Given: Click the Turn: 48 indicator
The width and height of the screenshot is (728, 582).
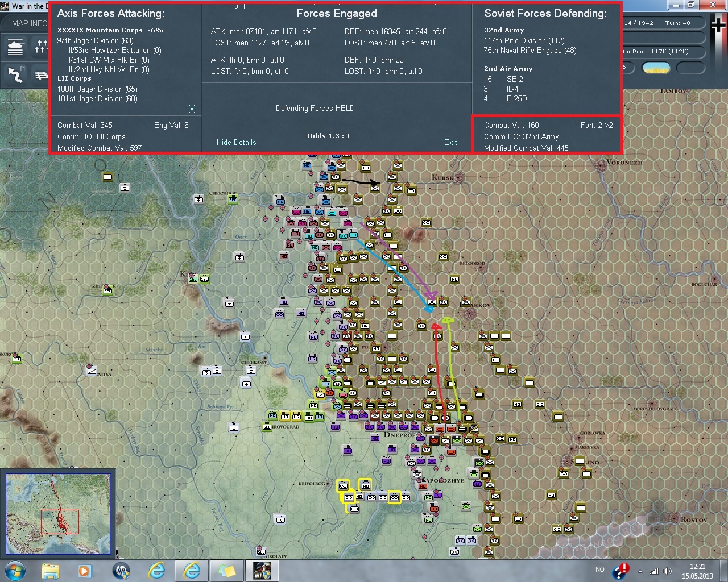Looking at the screenshot, I should [x=677, y=23].
